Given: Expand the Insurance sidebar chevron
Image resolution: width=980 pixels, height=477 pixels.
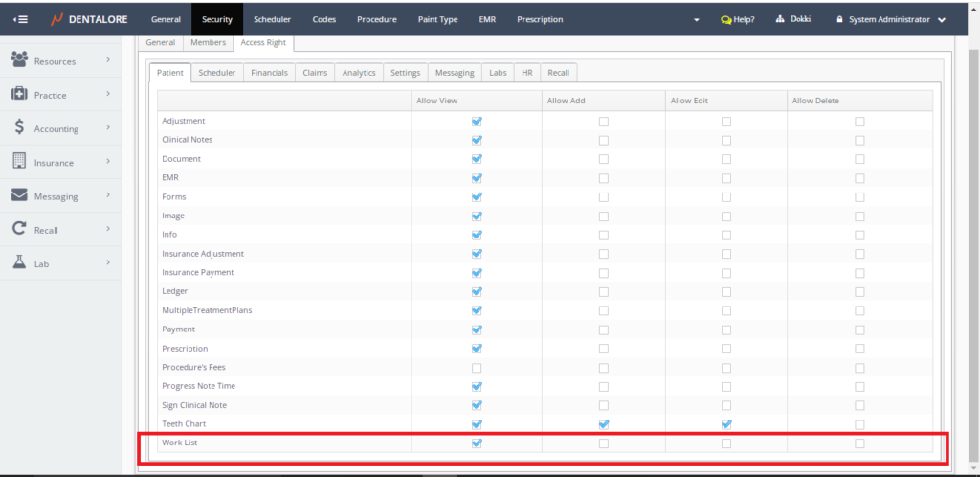Looking at the screenshot, I should 108,162.
